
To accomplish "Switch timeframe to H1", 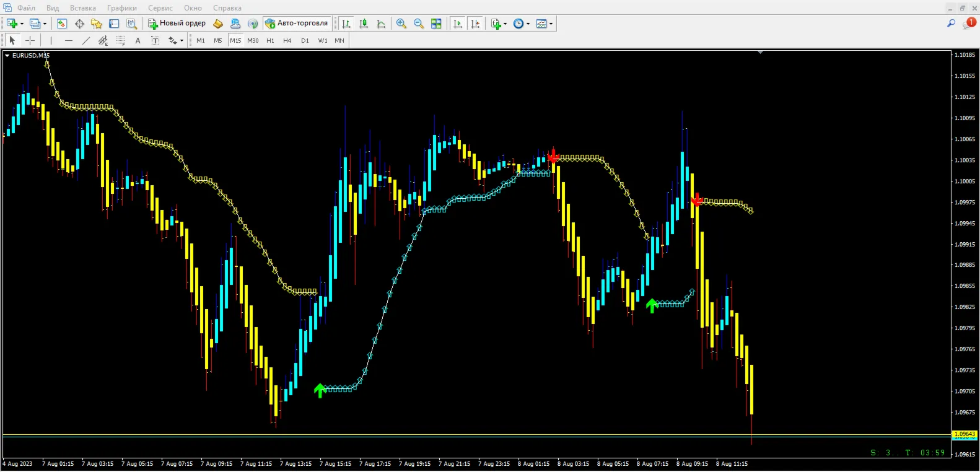I will [270, 40].
